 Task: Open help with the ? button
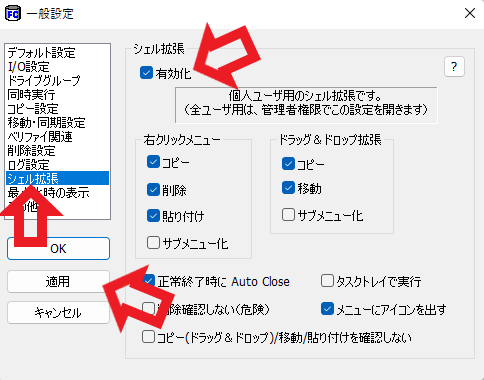coord(454,67)
